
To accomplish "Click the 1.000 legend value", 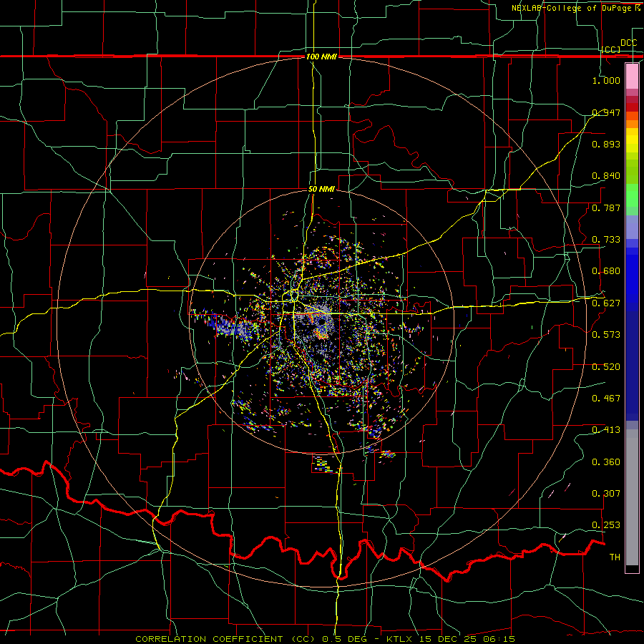I will (606, 80).
